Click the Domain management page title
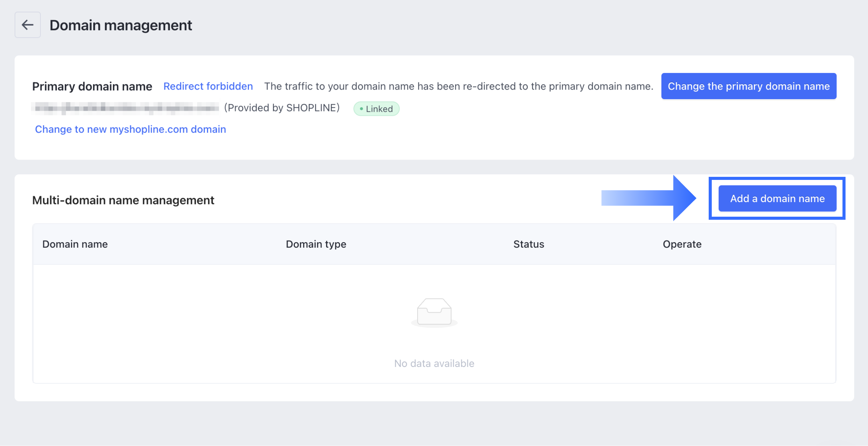 tap(121, 25)
